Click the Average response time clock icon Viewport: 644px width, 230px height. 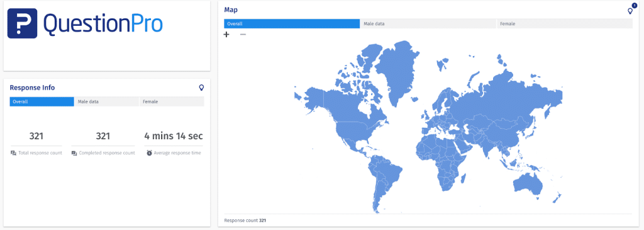pyautogui.click(x=149, y=153)
